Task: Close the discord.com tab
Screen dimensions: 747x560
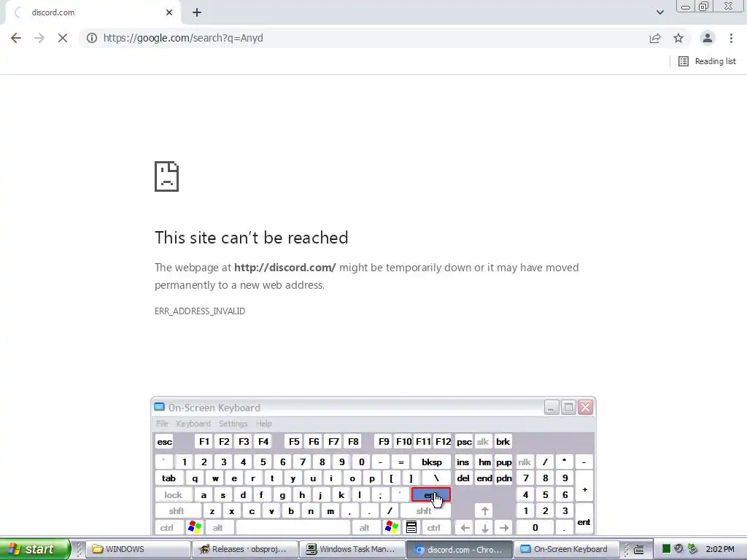Action: click(x=169, y=12)
